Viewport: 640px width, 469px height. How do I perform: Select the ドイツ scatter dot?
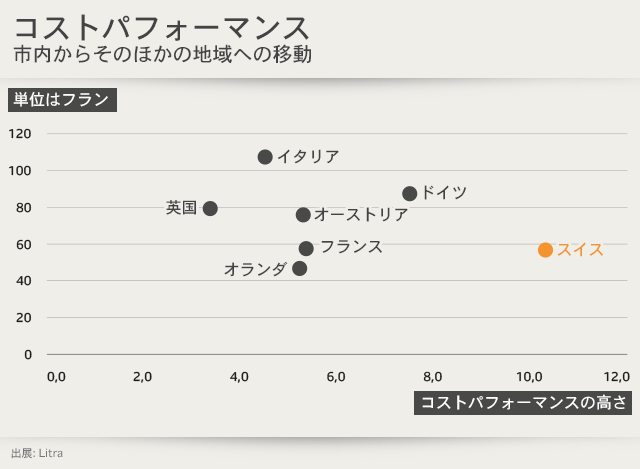(409, 194)
